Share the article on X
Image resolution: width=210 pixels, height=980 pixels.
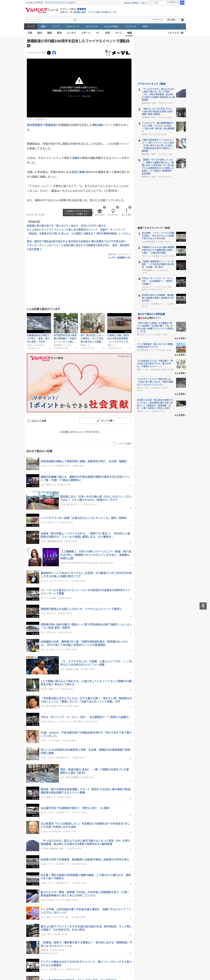point(49,53)
